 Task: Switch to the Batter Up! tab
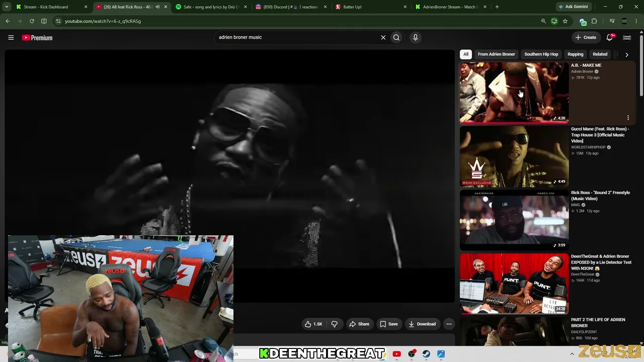pos(371,7)
